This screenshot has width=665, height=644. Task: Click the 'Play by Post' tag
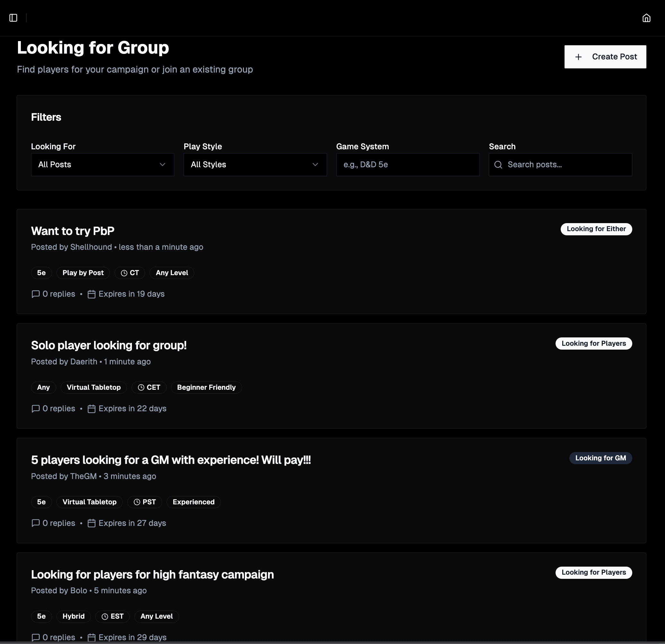click(83, 273)
